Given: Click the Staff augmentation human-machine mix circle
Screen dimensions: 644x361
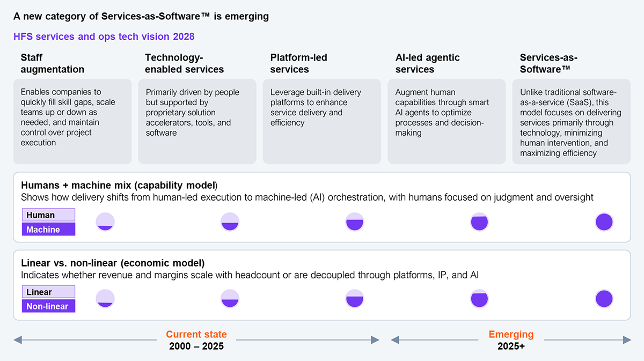Looking at the screenshot, I should click(x=105, y=222).
